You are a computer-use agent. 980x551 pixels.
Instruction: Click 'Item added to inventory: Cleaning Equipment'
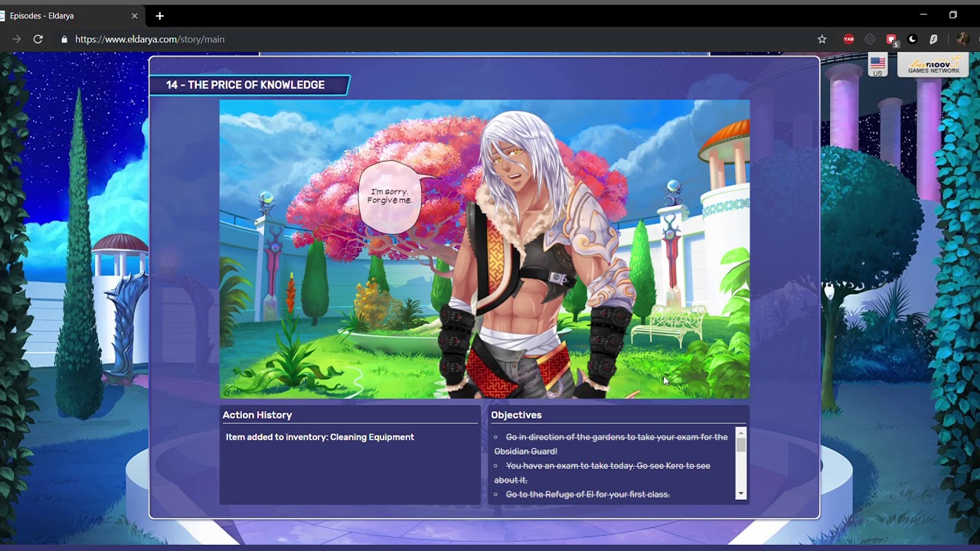pyautogui.click(x=320, y=437)
